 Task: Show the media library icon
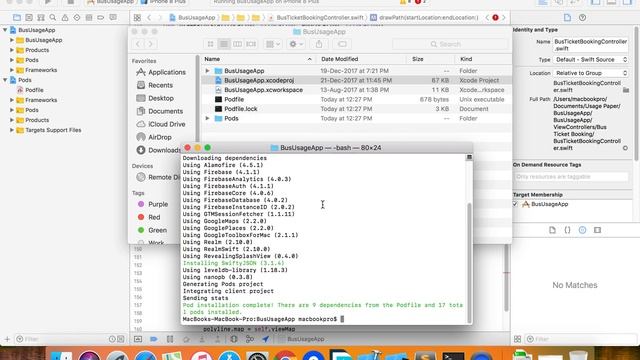tap(598, 230)
